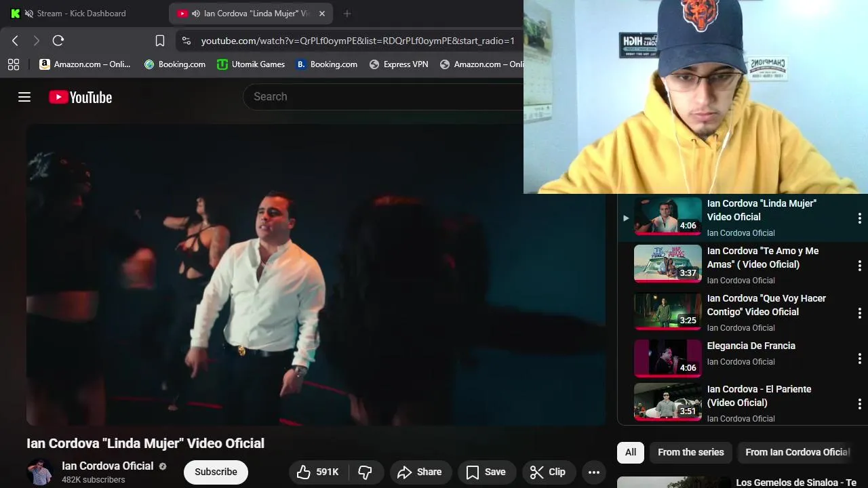Screen dimensions: 868x488
Task: Open the Ian Cordova El Pariente title
Action: click(x=759, y=396)
